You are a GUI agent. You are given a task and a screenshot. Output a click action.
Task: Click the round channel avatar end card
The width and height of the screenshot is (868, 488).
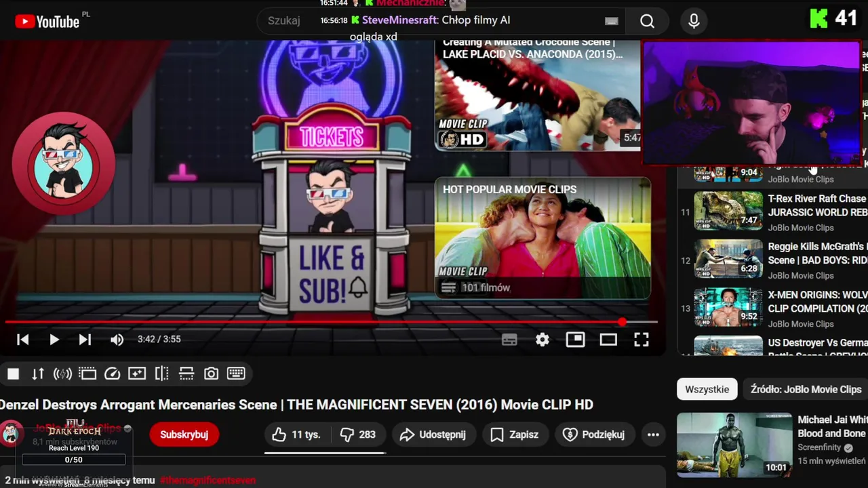(x=63, y=163)
